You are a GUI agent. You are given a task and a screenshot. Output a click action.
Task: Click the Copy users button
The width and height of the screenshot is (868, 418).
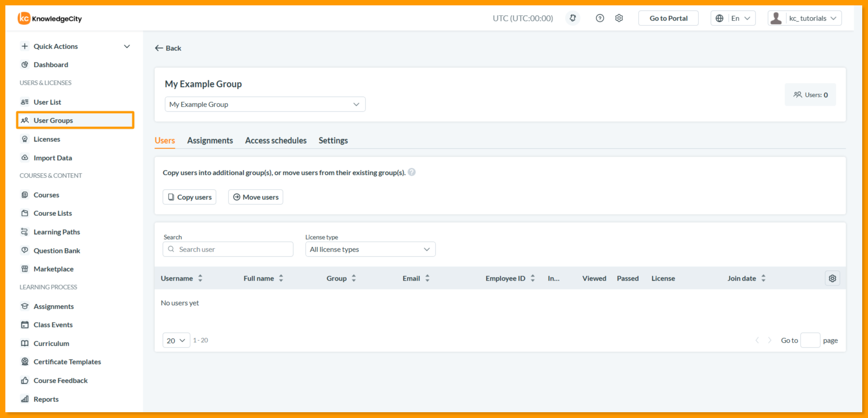tap(189, 197)
